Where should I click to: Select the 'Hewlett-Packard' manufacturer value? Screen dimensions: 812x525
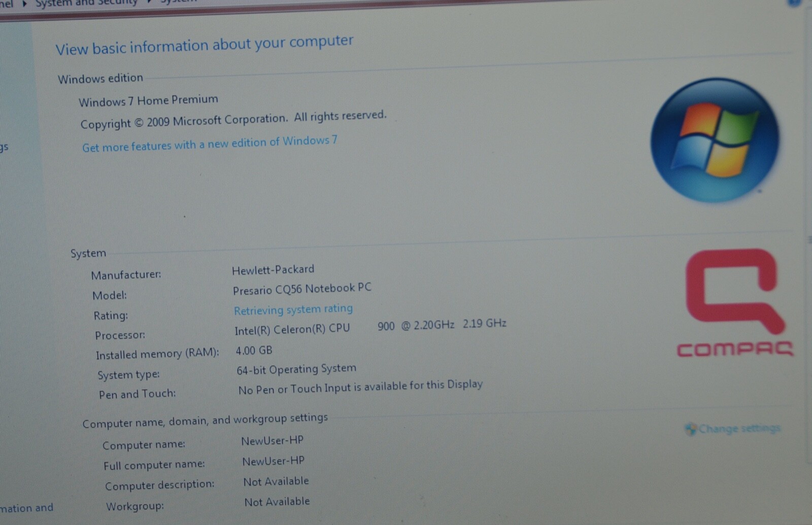click(273, 270)
